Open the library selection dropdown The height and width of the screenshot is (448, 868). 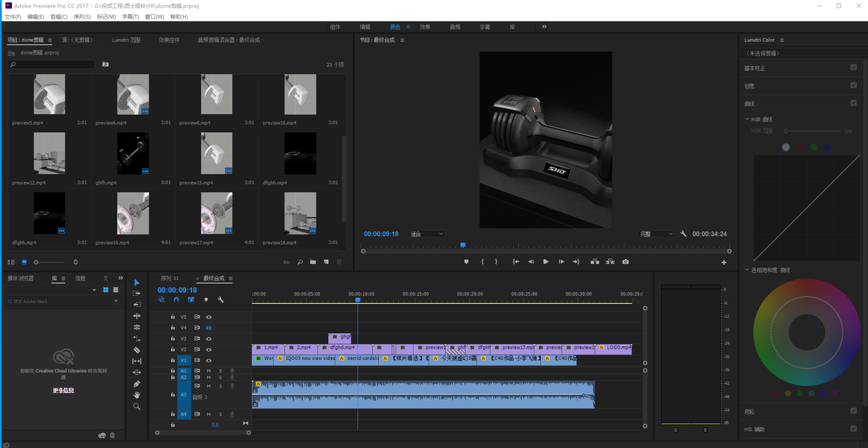click(x=94, y=290)
